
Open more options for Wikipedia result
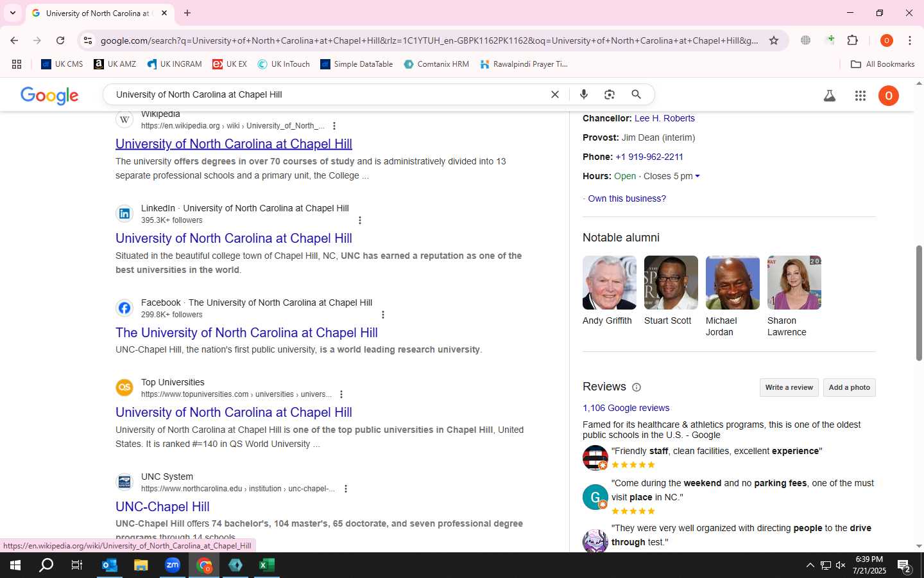[334, 126]
